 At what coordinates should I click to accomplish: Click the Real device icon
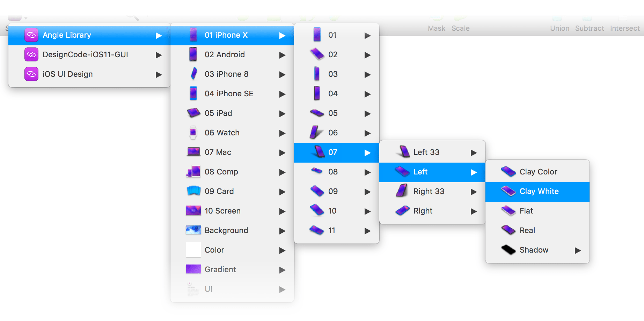tap(508, 230)
